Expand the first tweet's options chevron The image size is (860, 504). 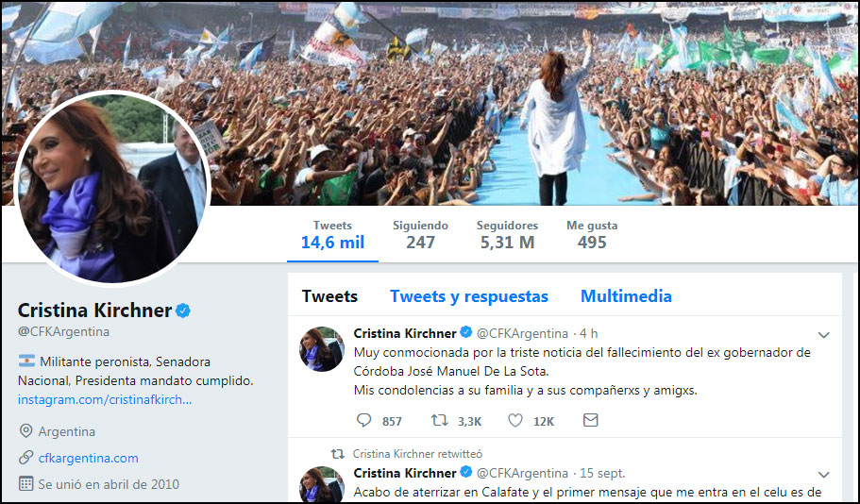coord(823,334)
